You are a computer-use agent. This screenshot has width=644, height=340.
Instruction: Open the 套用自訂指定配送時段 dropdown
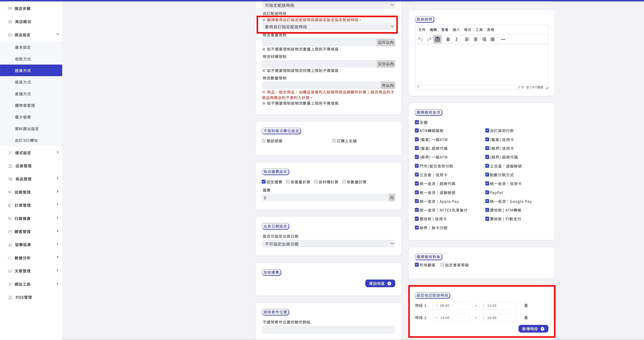pyautogui.click(x=328, y=27)
